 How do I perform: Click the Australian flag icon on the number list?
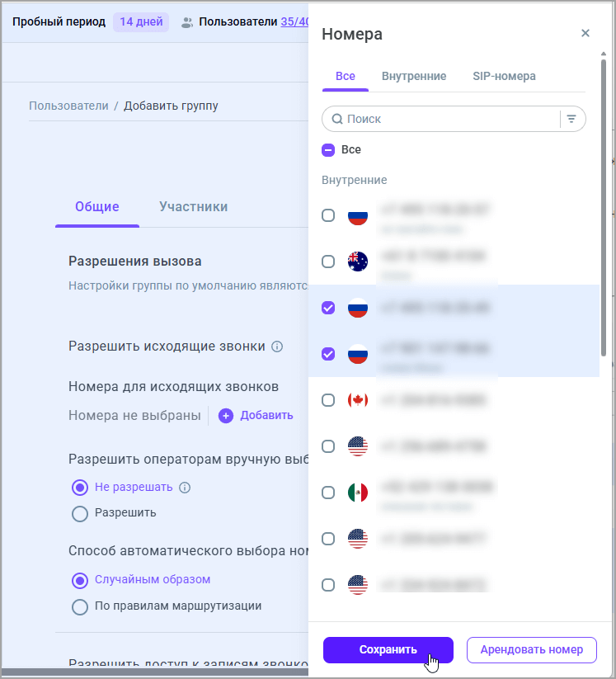tap(357, 262)
